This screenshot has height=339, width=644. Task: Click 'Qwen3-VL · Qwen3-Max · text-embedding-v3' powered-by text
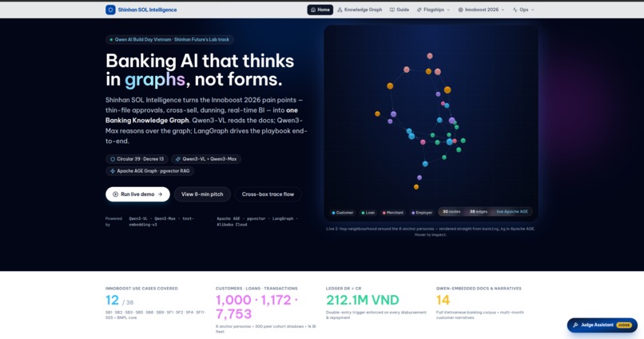pos(161,221)
